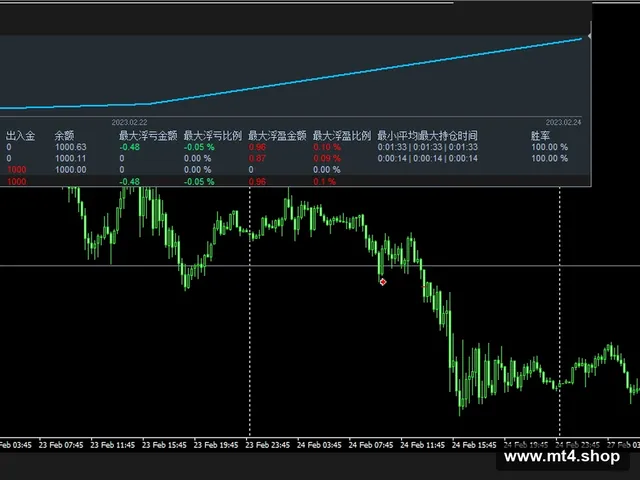Click the 最大浮亏金额 column header
The width and height of the screenshot is (640, 480).
click(x=148, y=136)
